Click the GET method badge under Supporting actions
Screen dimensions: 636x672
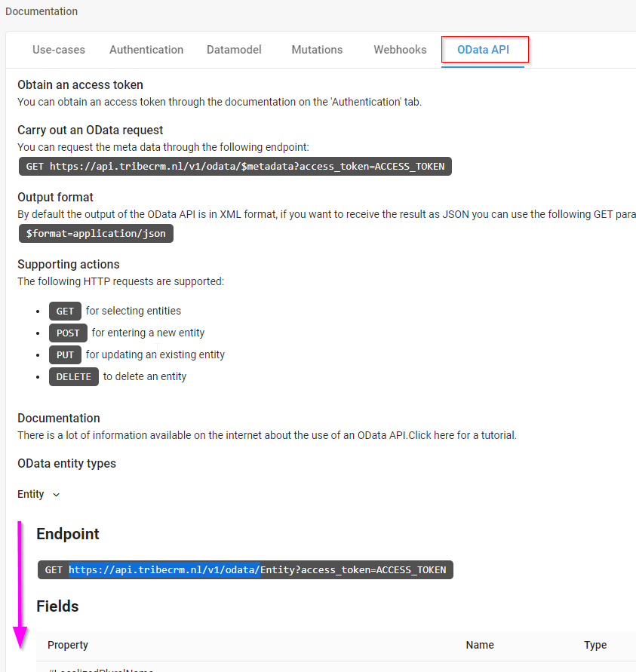[x=65, y=311]
